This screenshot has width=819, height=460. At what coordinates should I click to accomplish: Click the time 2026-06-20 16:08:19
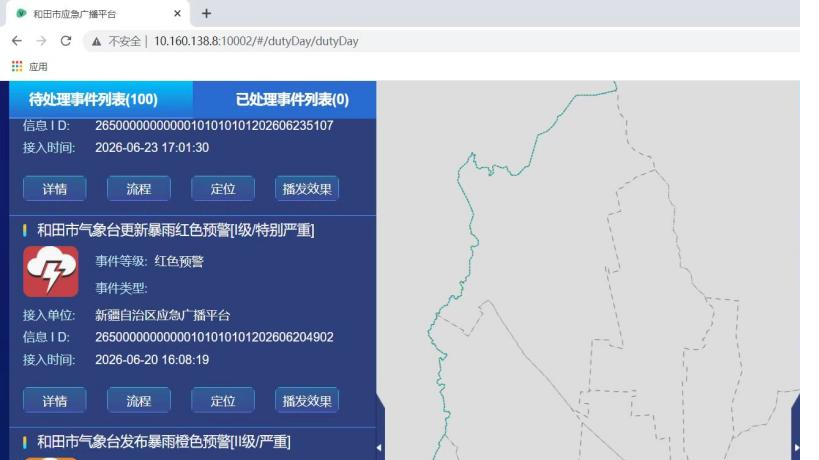tap(152, 360)
